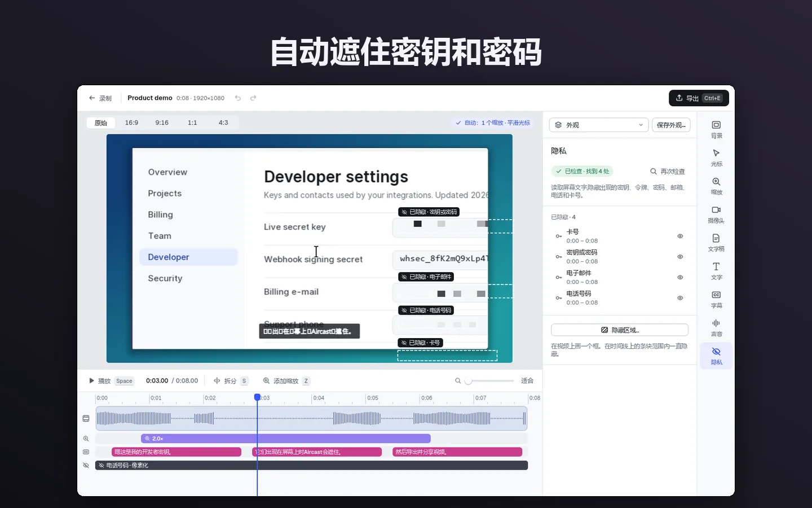Switch to 9:16 aspect ratio

(x=162, y=122)
